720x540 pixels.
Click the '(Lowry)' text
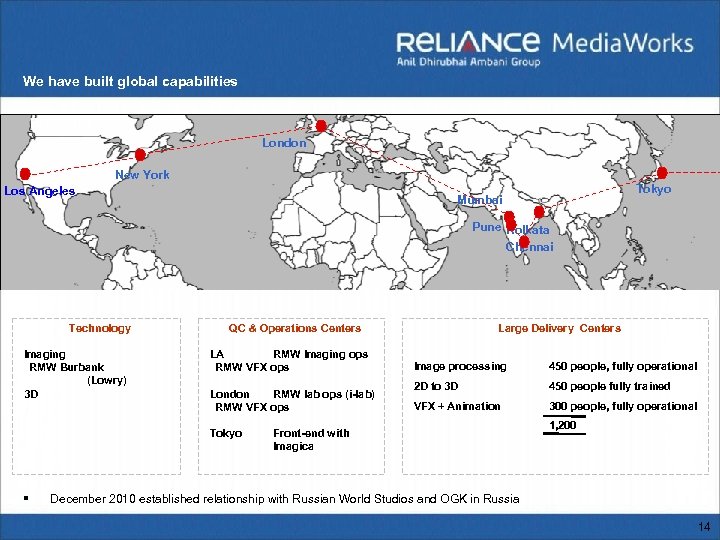coord(107,380)
